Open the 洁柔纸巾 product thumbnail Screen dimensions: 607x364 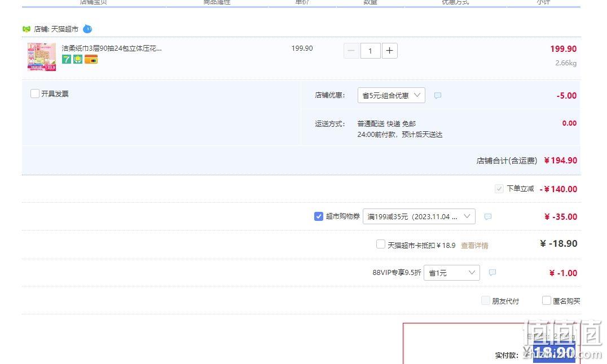click(x=41, y=57)
